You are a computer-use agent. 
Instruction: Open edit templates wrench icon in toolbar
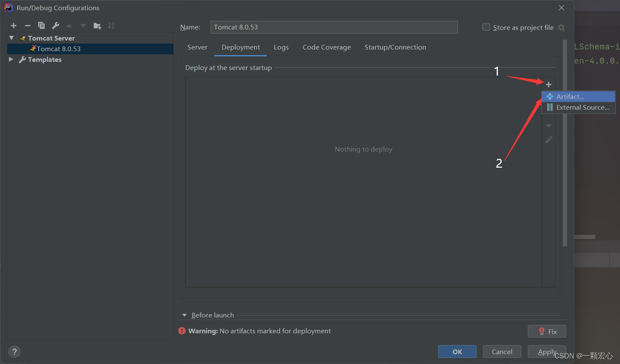56,26
